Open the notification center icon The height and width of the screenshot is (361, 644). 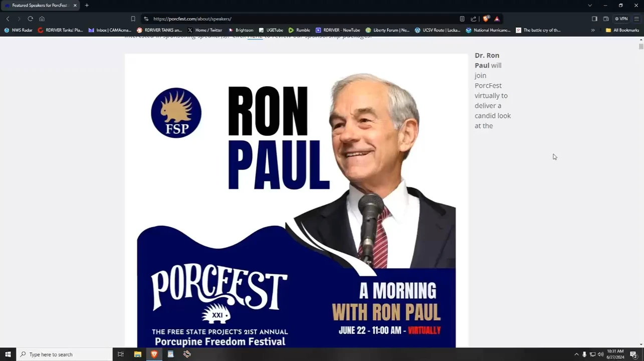pos(633,354)
